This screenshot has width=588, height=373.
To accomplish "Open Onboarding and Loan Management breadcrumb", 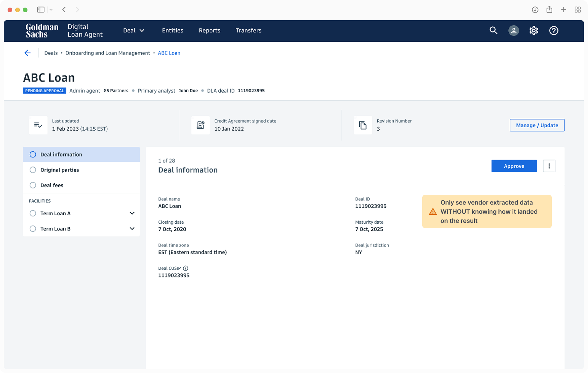I will coord(108,53).
